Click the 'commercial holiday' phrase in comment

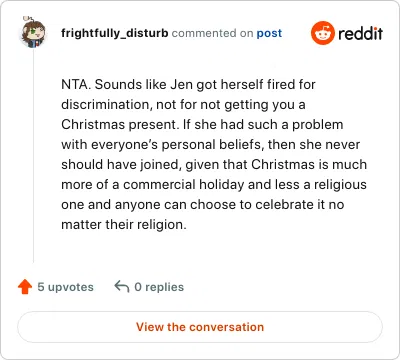184,184
